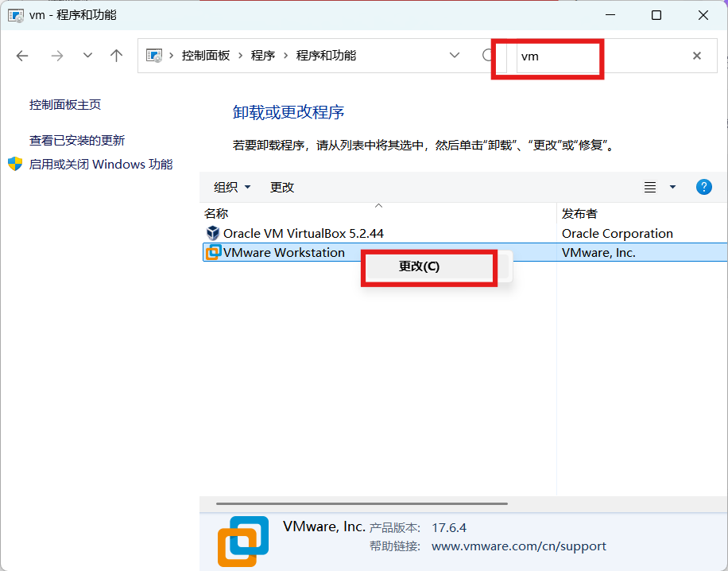The width and height of the screenshot is (728, 571).
Task: Open the recent locations chevron
Action: [87, 56]
